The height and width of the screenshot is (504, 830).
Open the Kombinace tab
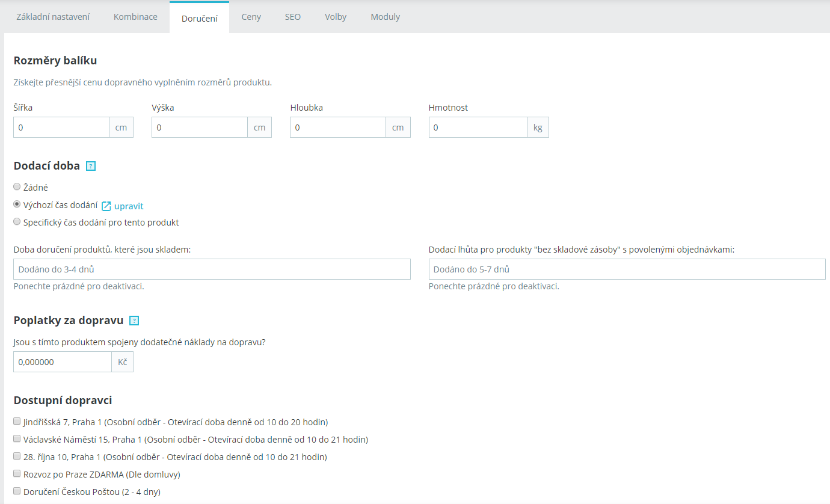[x=135, y=17]
